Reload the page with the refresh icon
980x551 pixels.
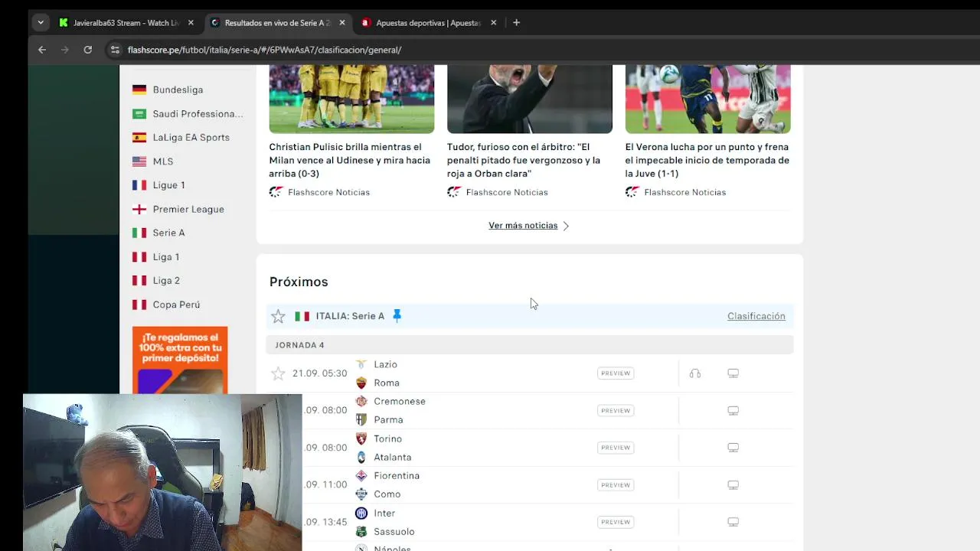pyautogui.click(x=88, y=50)
